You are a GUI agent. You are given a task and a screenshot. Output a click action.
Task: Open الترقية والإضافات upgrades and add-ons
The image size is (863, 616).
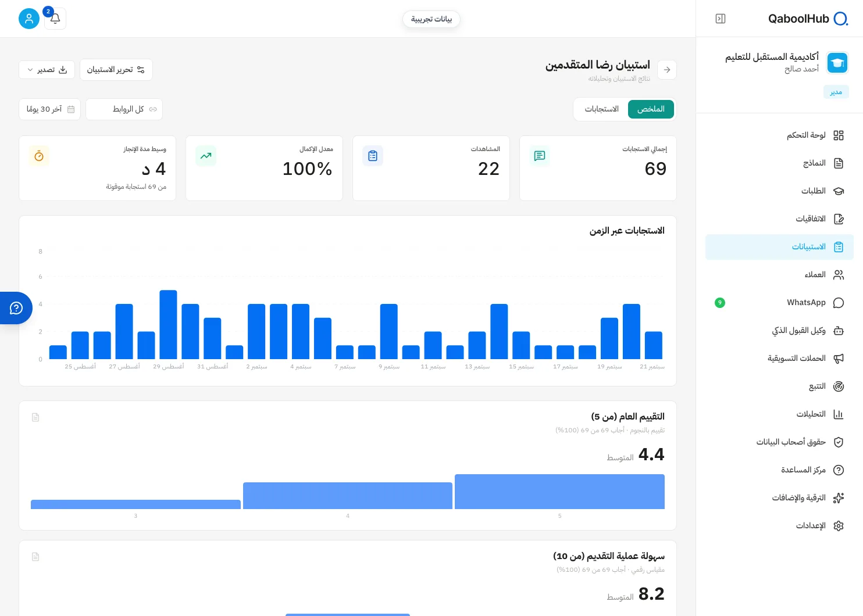(779, 498)
